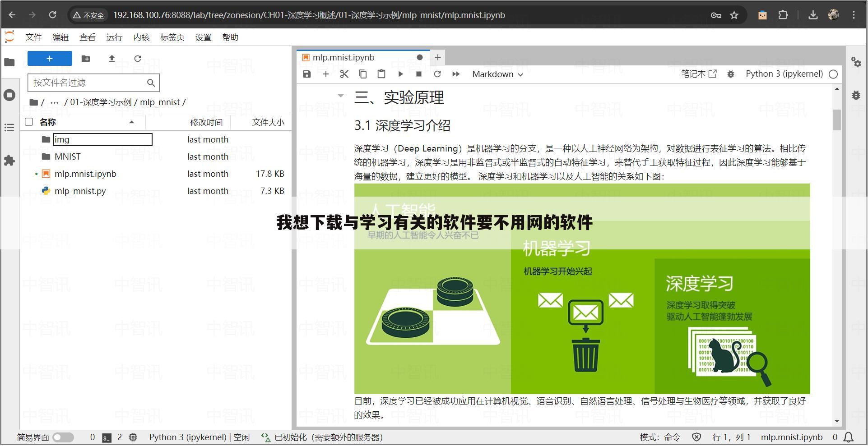868x446 pixels.
Task: Open the 查看 menu
Action: (88, 37)
